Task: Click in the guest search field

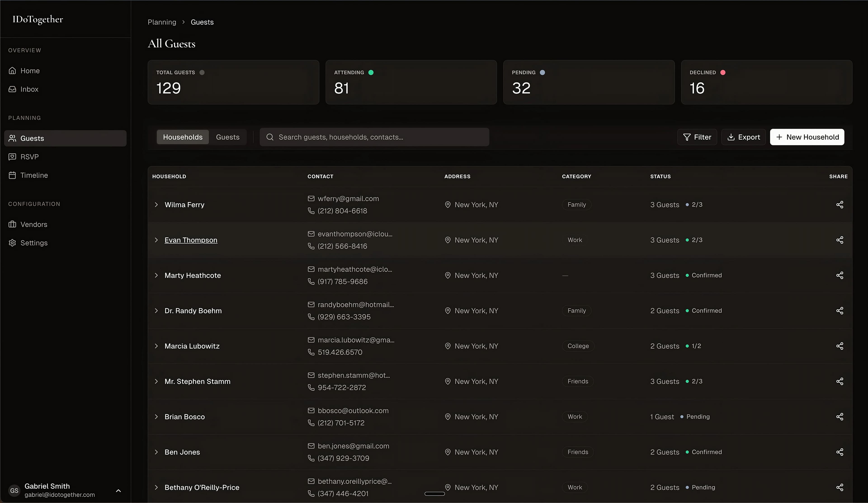Action: pyautogui.click(x=375, y=137)
